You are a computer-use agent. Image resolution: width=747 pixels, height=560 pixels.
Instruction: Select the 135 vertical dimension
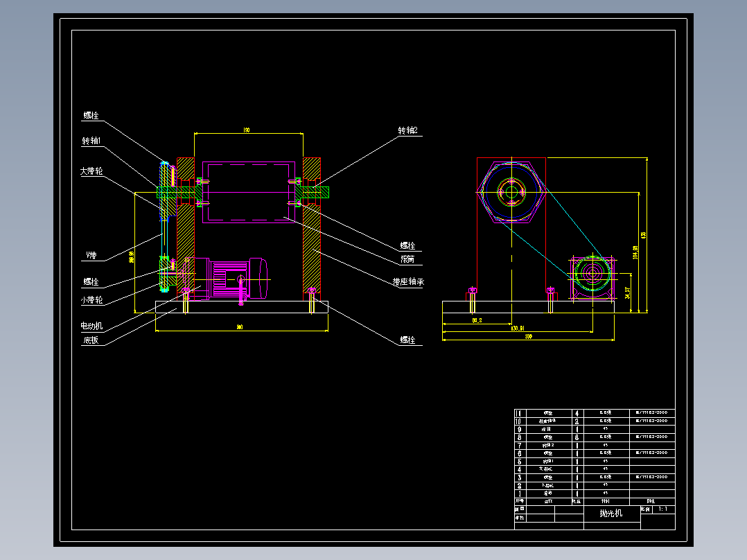[x=644, y=235]
